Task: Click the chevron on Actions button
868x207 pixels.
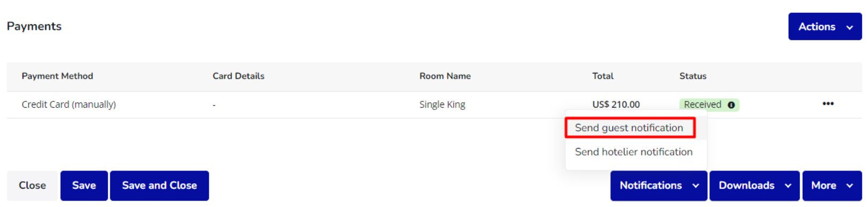Action: coord(850,27)
